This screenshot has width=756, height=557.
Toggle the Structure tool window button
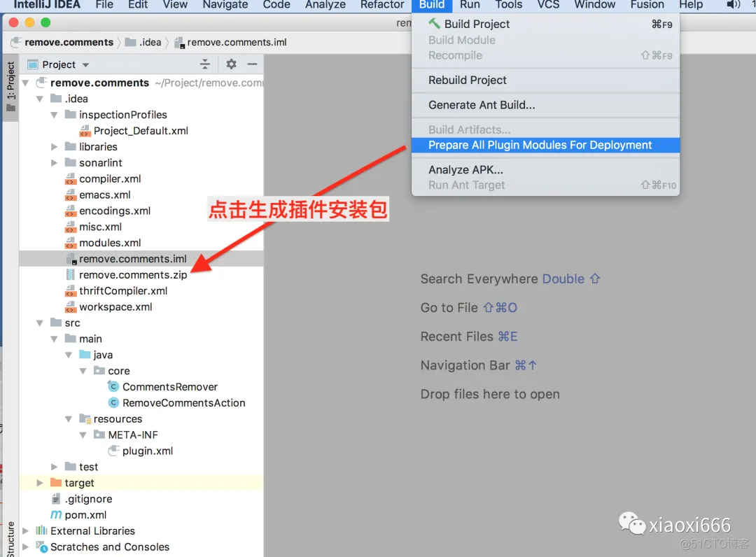[10, 537]
